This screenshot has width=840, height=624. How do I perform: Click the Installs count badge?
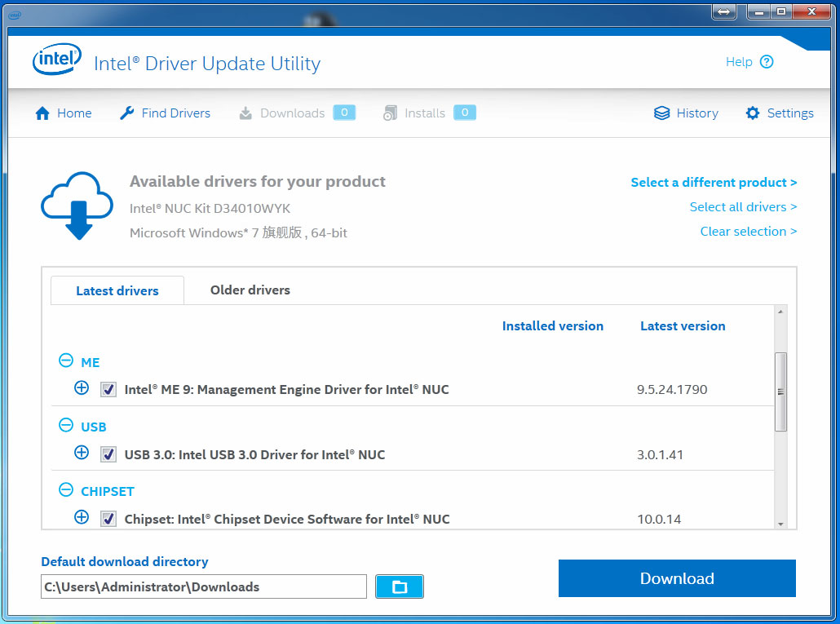tap(465, 113)
